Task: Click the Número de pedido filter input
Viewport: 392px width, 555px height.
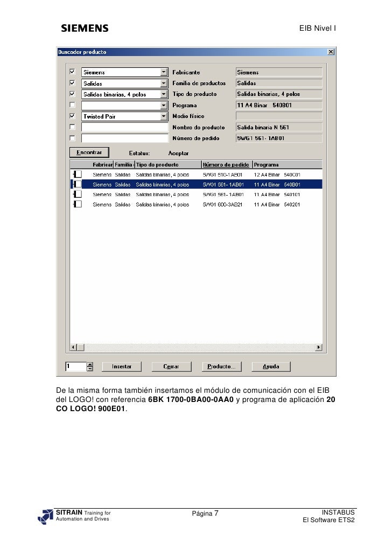Action: [x=125, y=138]
